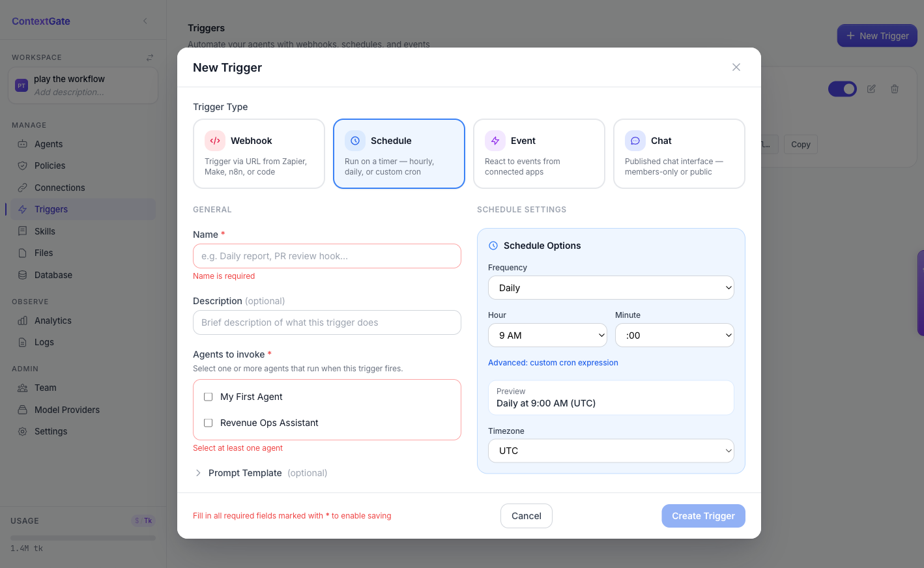Open the Hour dropdown showing 9 AM
This screenshot has width=924, height=568.
coord(548,335)
